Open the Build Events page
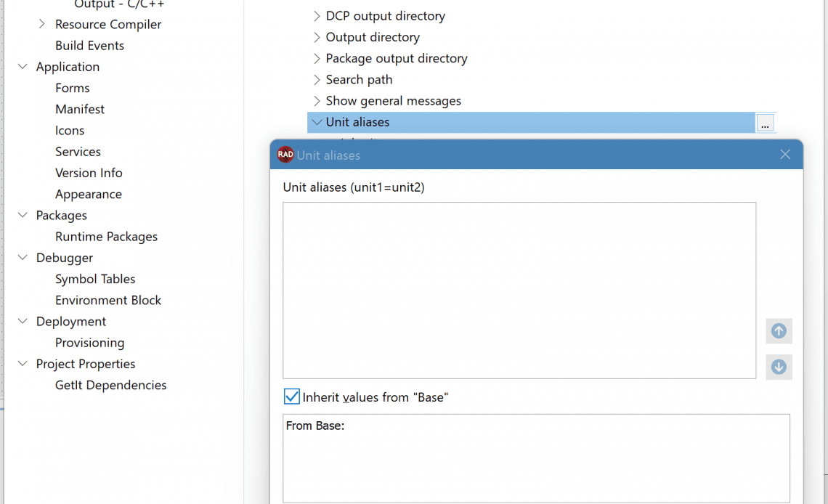Viewport: 828px width, 504px height. (x=89, y=45)
